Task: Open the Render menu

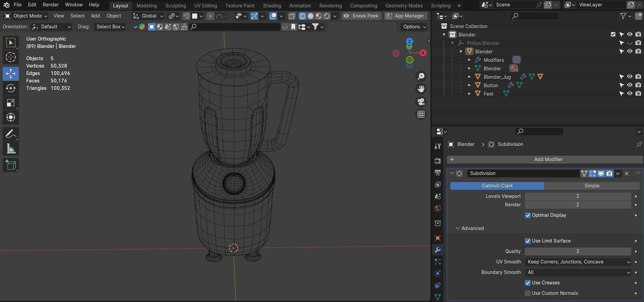Action: (x=51, y=5)
